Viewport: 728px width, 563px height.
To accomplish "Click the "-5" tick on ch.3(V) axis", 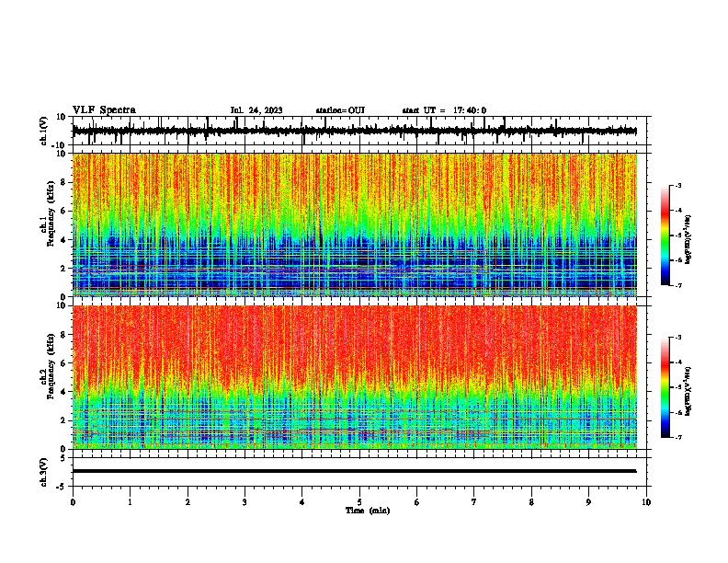I will tap(63, 487).
